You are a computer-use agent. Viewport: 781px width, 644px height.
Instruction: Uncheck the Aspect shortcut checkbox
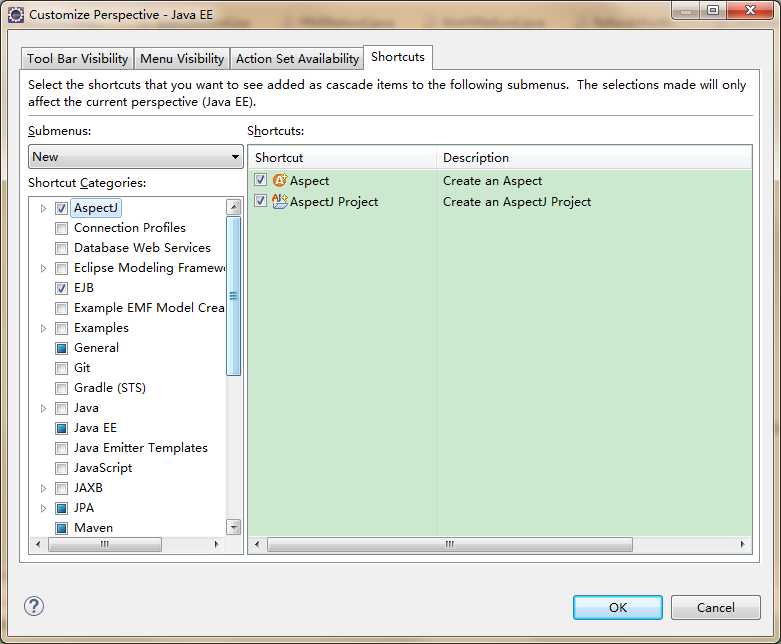(260, 180)
